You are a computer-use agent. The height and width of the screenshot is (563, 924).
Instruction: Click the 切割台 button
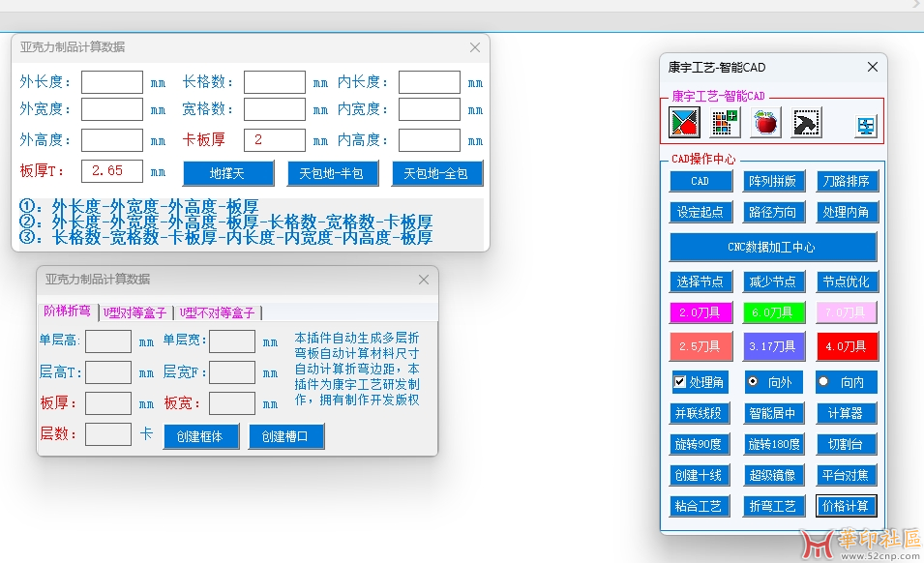pyautogui.click(x=847, y=444)
